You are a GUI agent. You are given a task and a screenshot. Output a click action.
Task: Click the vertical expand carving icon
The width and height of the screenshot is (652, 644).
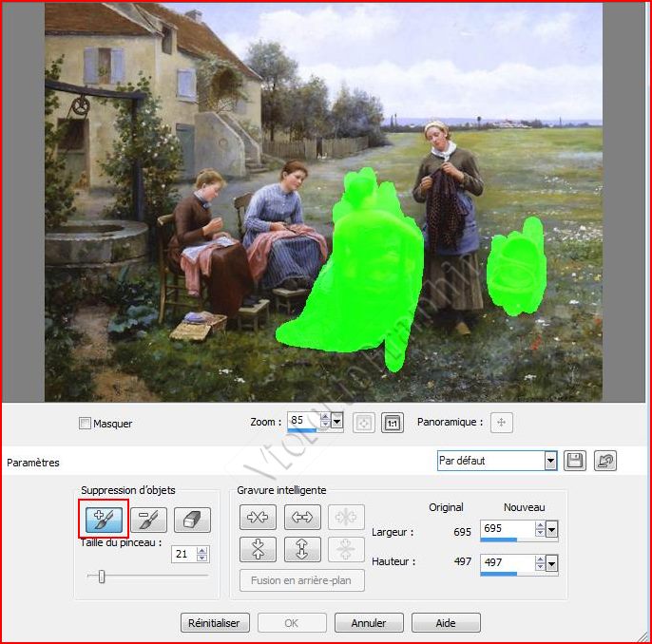tap(301, 549)
